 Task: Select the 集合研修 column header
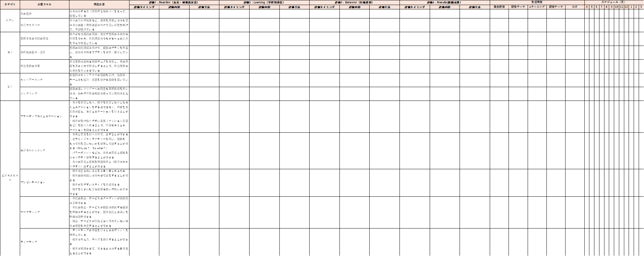[x=499, y=7]
